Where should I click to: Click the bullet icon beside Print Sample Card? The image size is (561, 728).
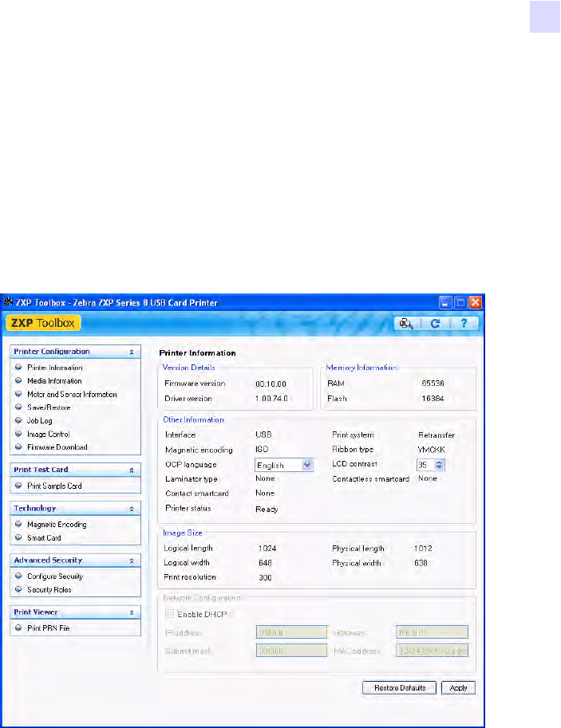[18, 485]
